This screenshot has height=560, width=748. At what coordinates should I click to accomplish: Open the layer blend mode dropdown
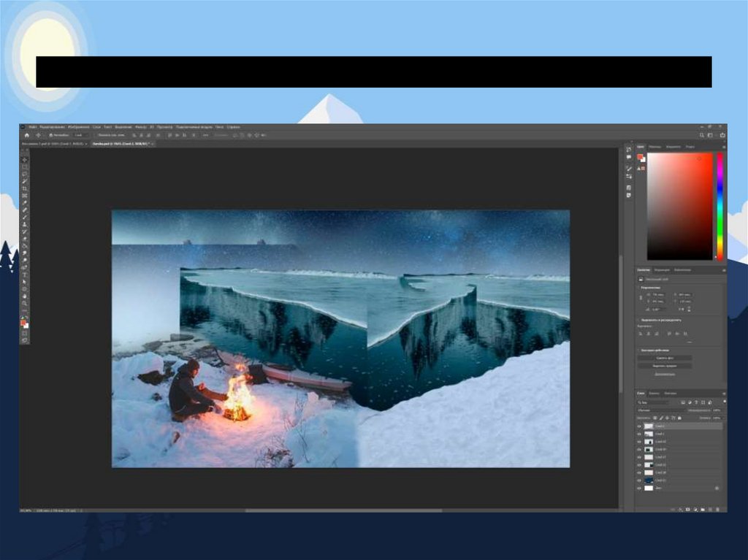tap(661, 410)
